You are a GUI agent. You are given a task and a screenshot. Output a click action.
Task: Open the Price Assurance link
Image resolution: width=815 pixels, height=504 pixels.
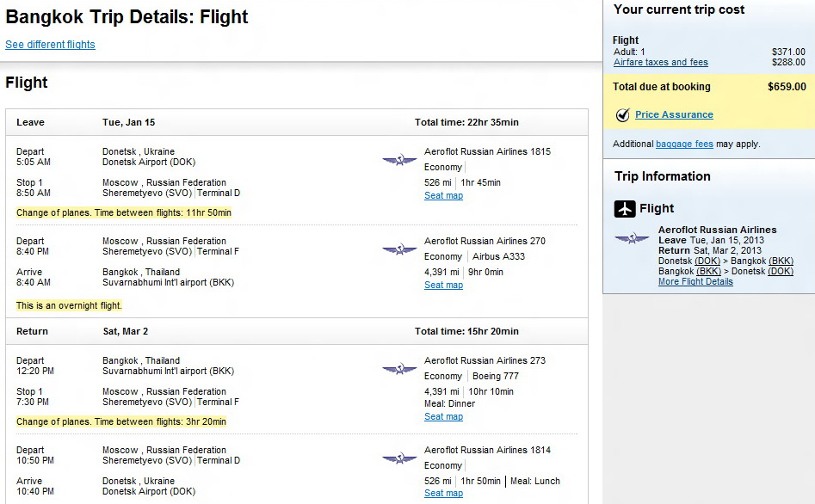(674, 115)
